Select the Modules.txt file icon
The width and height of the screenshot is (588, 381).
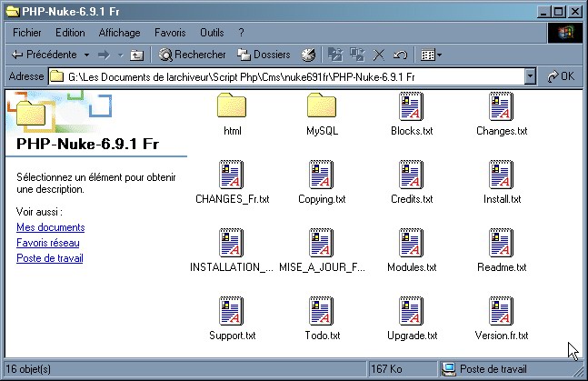tap(412, 243)
